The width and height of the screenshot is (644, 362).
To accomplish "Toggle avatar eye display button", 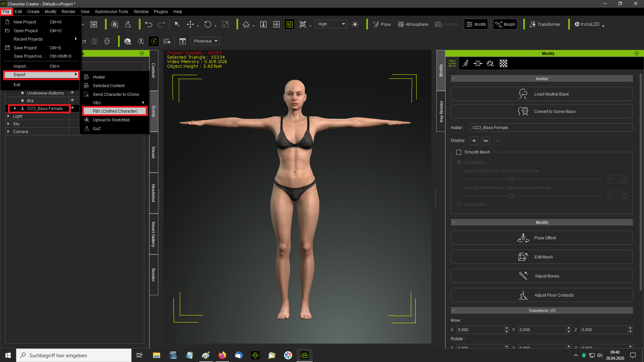I will coord(474,141).
